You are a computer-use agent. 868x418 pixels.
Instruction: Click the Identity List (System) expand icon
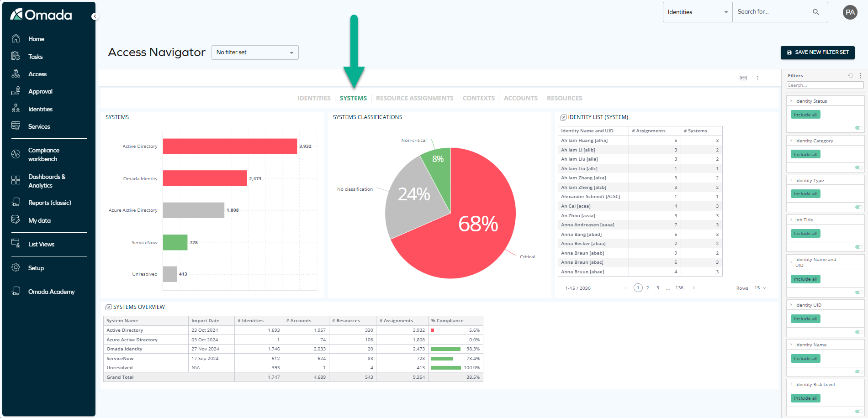563,118
